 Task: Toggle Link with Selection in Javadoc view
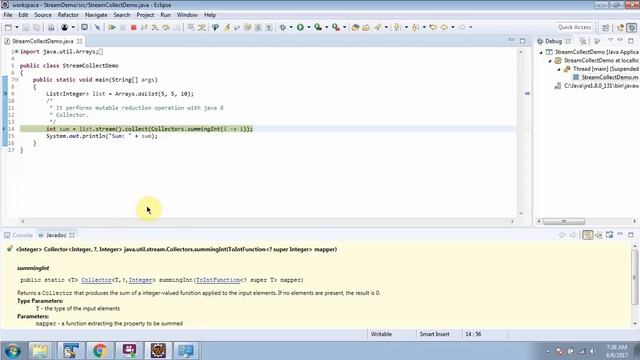[588, 235]
